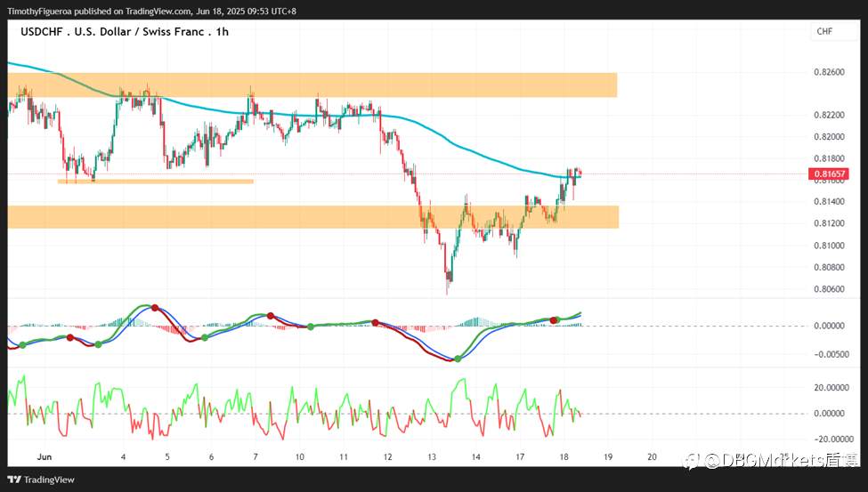Click the date label 10 on time axis
868x492 pixels.
coord(299,457)
